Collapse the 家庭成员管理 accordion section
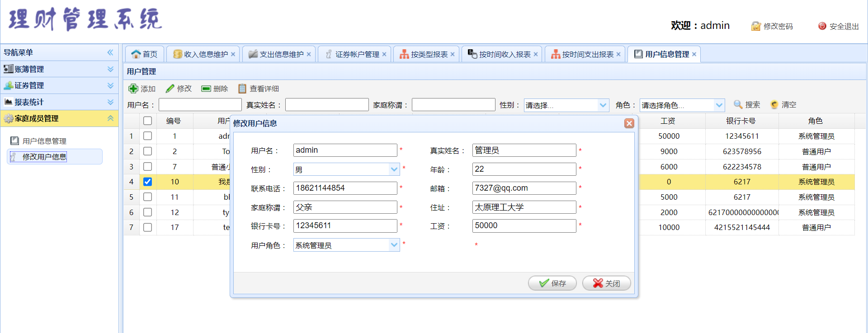This screenshot has height=333, width=868. pyautogui.click(x=110, y=118)
